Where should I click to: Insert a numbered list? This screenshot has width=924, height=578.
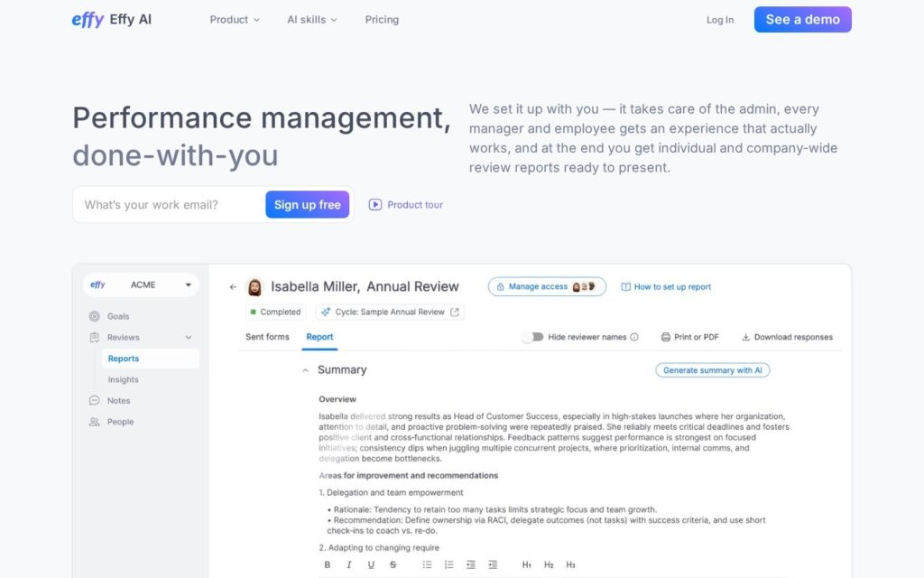coord(449,565)
